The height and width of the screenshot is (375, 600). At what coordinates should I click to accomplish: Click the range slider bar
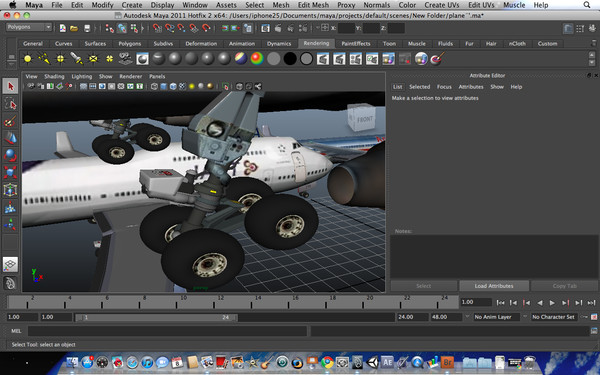(x=156, y=317)
